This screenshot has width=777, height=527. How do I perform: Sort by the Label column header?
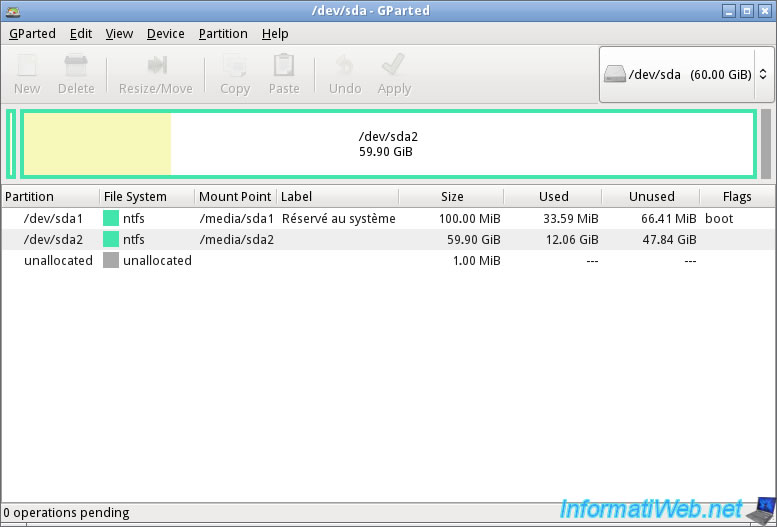point(338,197)
